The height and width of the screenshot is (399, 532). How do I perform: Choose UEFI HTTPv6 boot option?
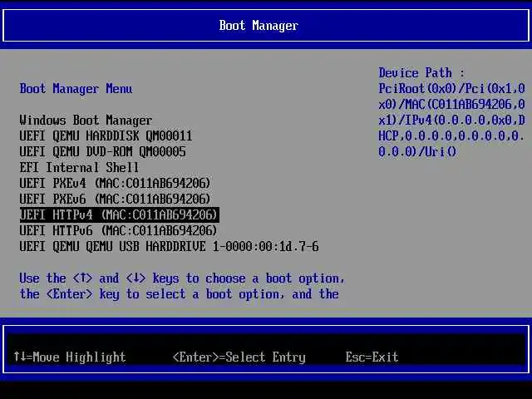click(118, 231)
